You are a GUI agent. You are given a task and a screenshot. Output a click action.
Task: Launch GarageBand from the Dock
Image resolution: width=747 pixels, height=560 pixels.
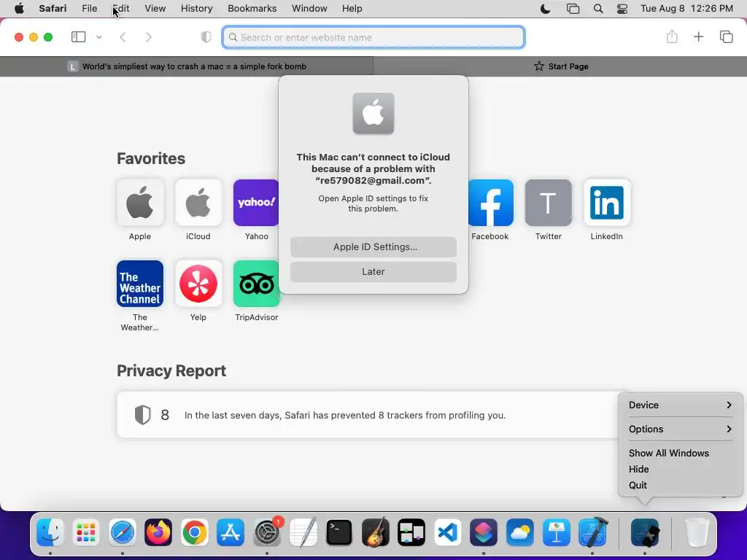click(x=376, y=532)
